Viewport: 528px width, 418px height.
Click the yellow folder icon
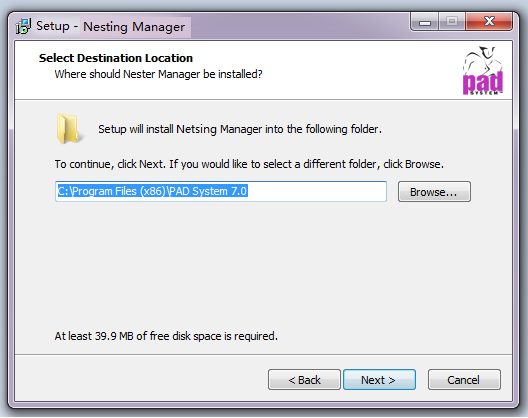(x=68, y=129)
